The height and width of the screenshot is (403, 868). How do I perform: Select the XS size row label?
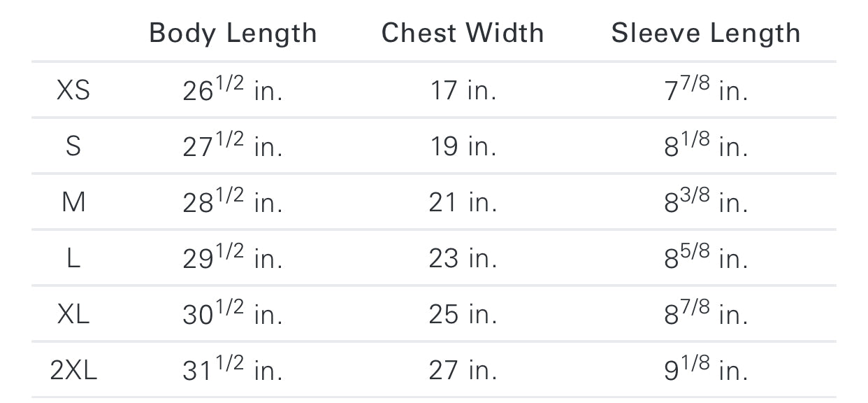(73, 90)
